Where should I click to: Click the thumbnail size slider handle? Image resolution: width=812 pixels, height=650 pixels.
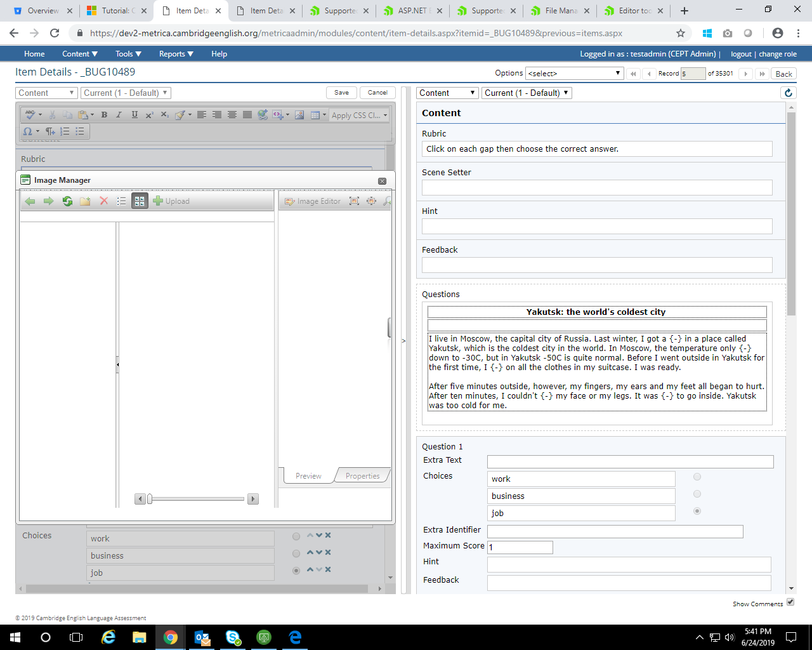coord(150,499)
